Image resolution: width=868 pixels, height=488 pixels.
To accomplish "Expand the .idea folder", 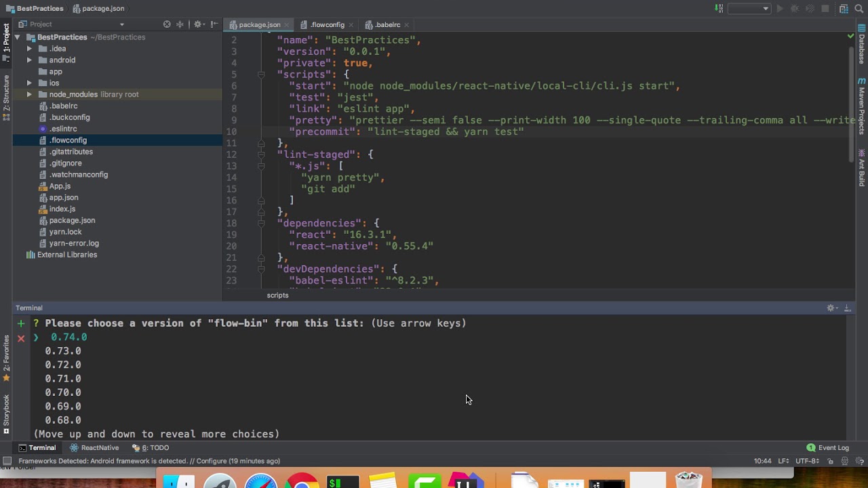I will tap(29, 49).
